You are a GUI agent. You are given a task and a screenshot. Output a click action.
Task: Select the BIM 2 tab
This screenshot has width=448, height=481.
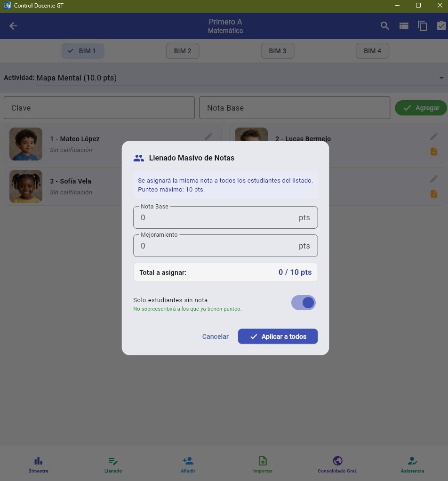[x=183, y=51]
